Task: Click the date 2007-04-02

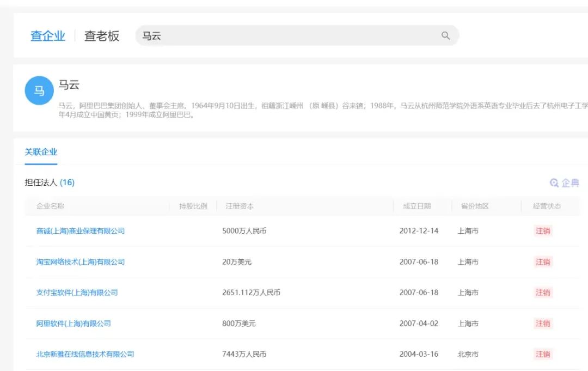Action: (419, 324)
